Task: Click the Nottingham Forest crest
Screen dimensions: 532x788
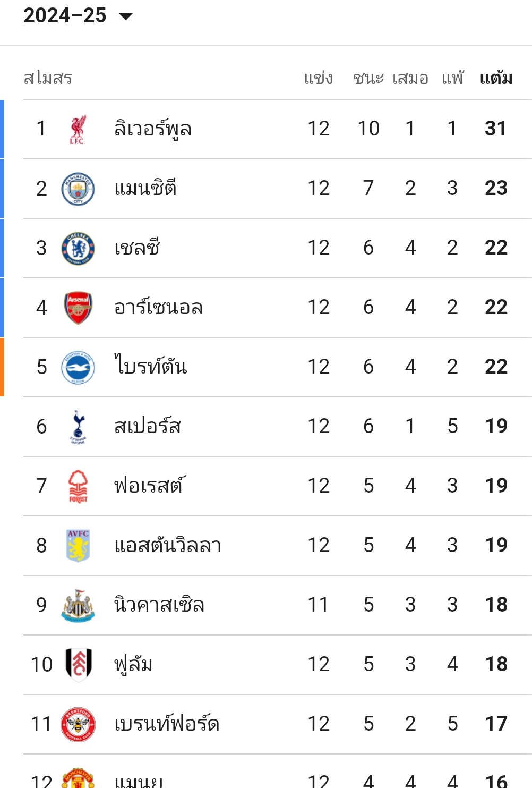Action: (x=78, y=486)
